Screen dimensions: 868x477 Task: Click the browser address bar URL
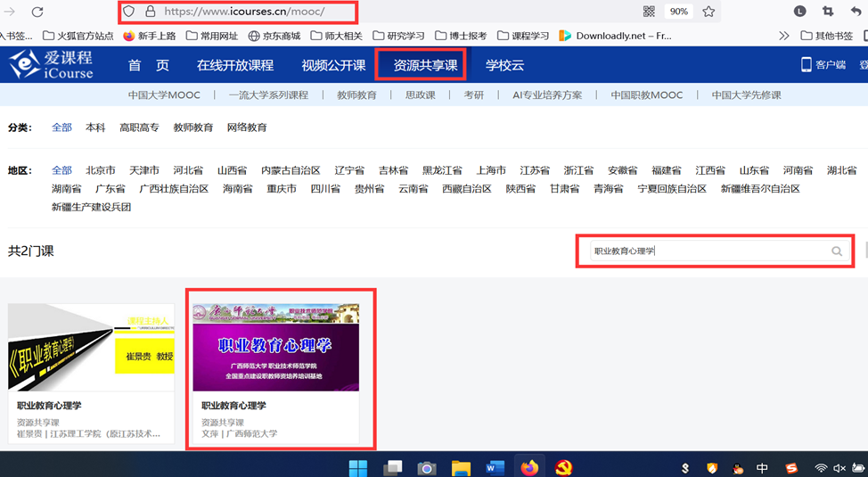245,12
